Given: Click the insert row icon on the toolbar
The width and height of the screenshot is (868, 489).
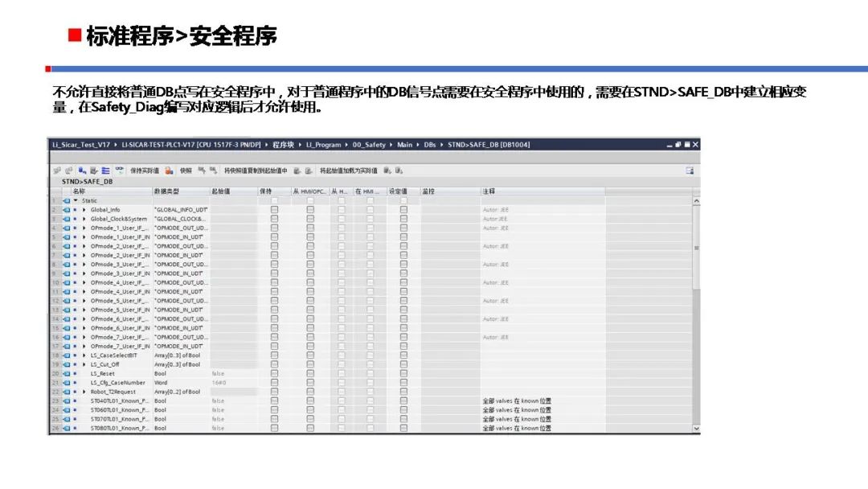Looking at the screenshot, I should 84,171.
